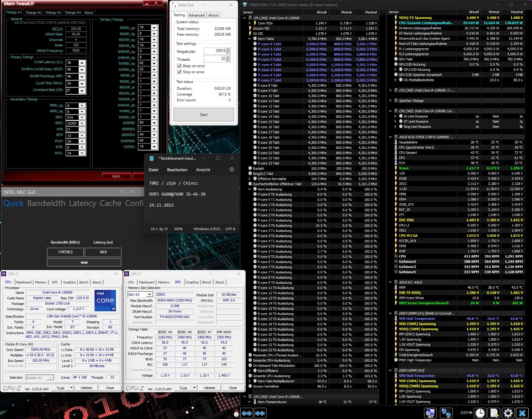Open the Cache tab in Intel MLC GUI

(111, 203)
